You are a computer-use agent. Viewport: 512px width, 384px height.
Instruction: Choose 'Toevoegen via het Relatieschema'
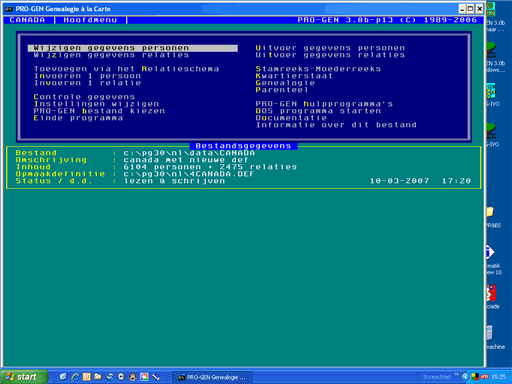pos(126,69)
